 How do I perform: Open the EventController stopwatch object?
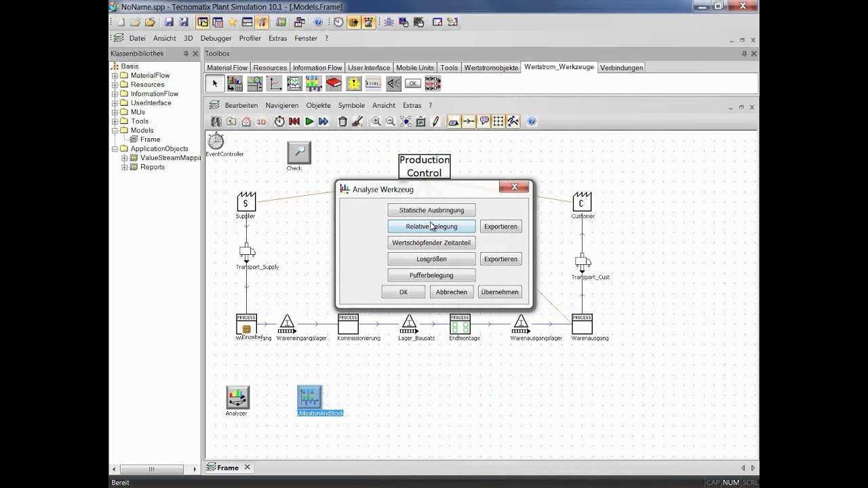tap(216, 141)
